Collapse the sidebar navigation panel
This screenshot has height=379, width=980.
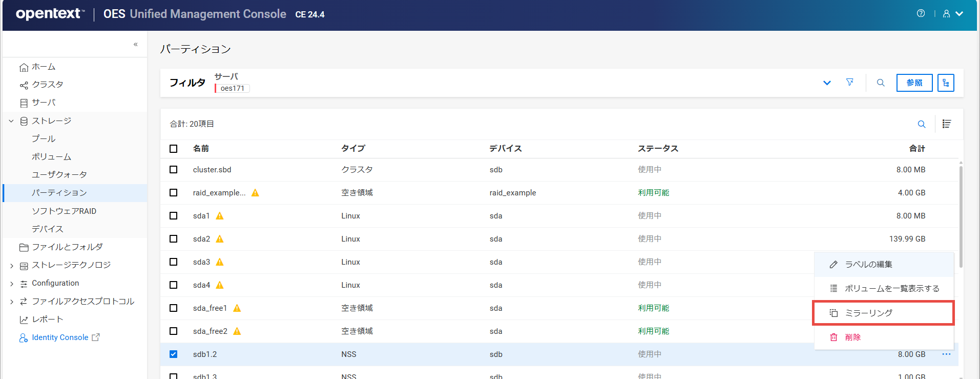pyautogui.click(x=135, y=45)
